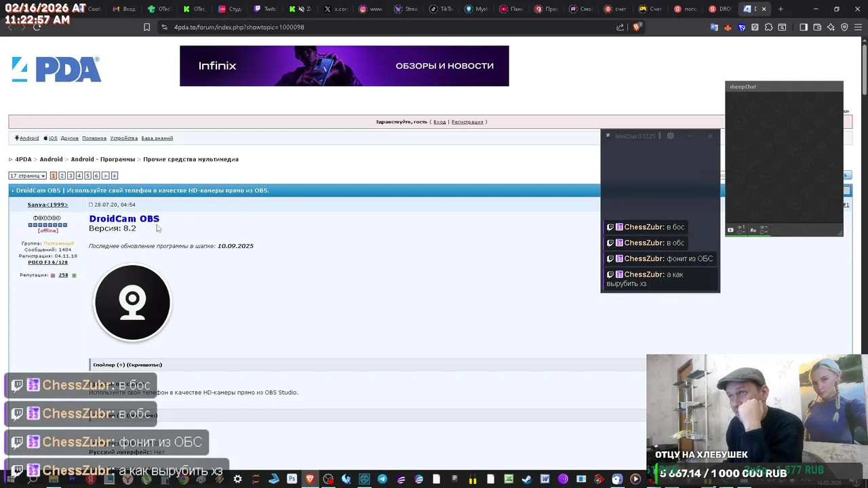Switch to the Streamlabs tab

point(406,9)
